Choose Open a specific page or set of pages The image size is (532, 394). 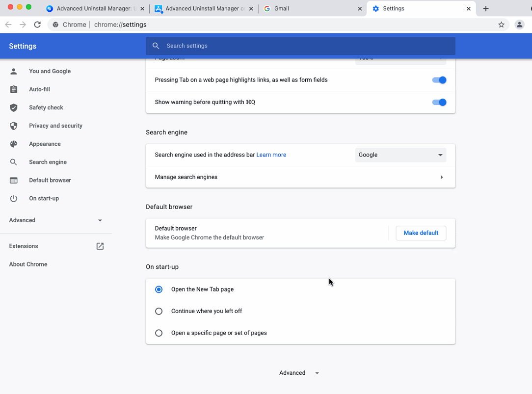pos(159,333)
